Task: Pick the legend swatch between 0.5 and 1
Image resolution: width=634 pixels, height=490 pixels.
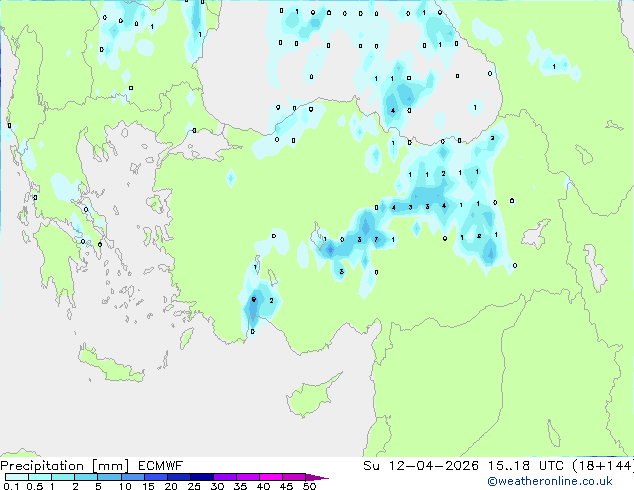Action: coord(40,477)
